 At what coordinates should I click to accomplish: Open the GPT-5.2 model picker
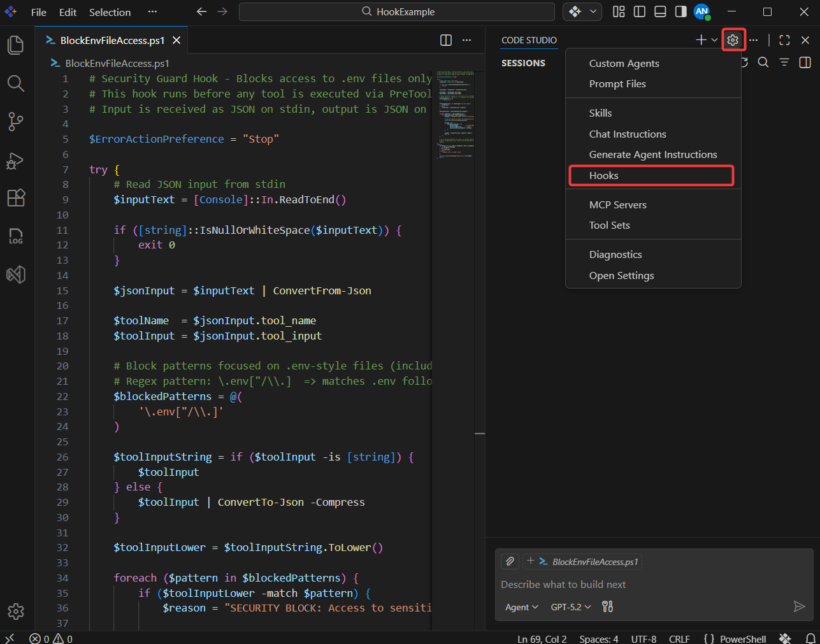click(570, 607)
